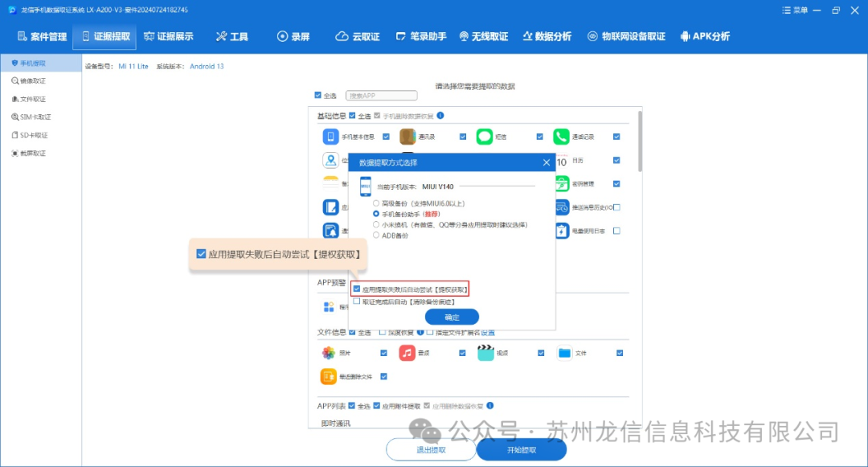Open the 录屏 tab
Viewport: 868px width, 467px height.
[x=293, y=36]
